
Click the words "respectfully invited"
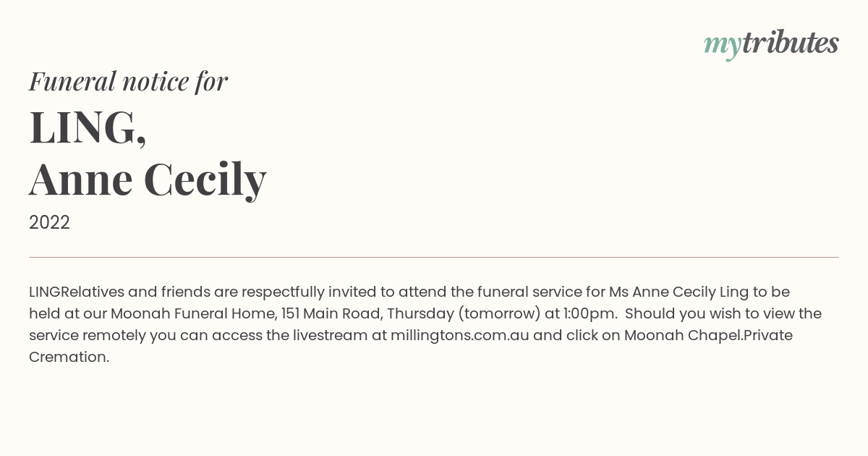309,292
